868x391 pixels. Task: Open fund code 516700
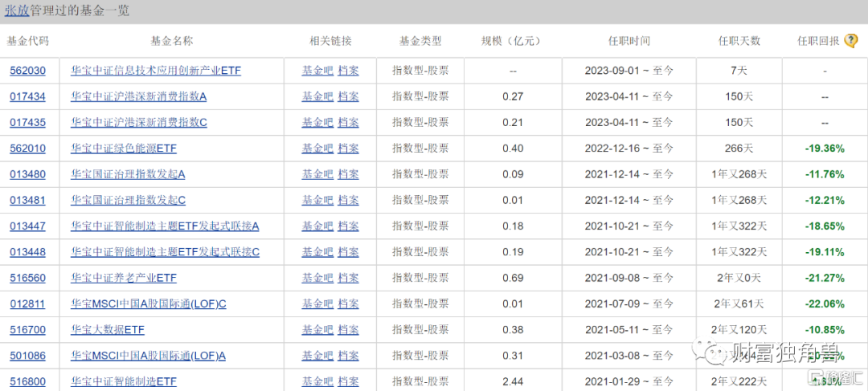tap(27, 330)
